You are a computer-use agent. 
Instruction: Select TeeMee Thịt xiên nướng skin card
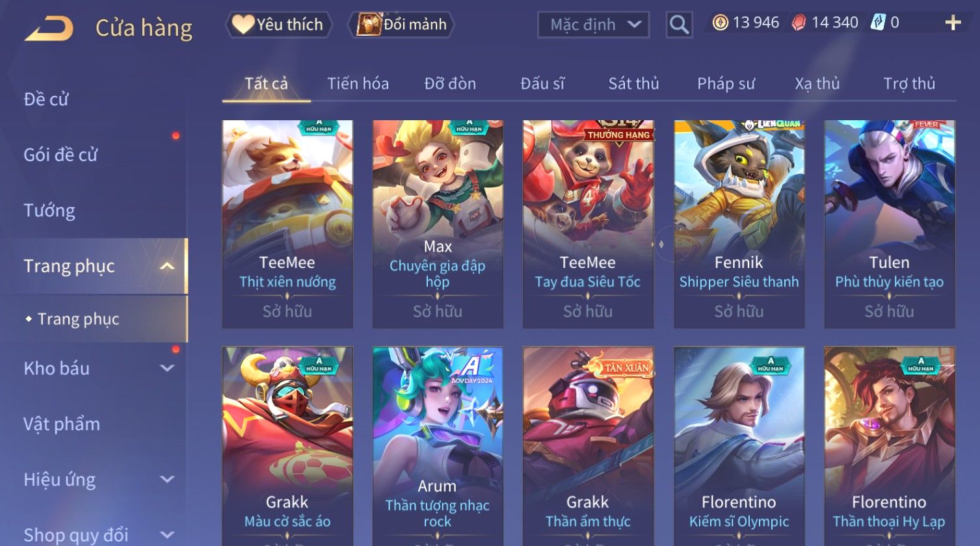(x=287, y=224)
